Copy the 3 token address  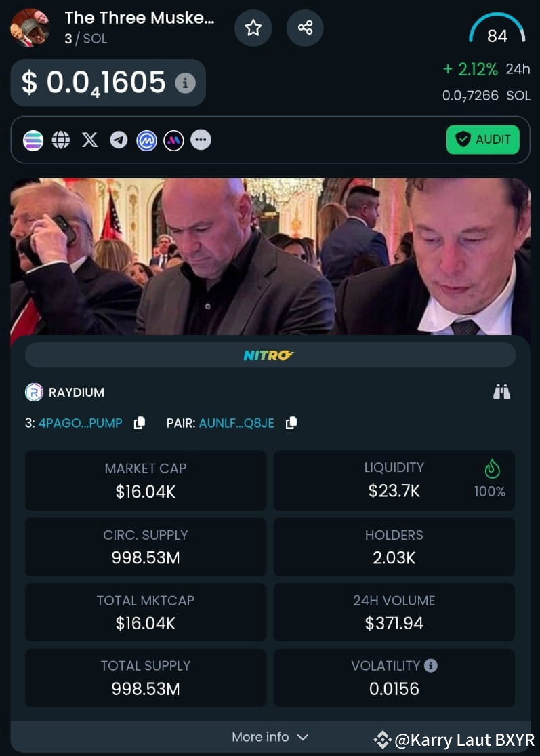coord(139,423)
